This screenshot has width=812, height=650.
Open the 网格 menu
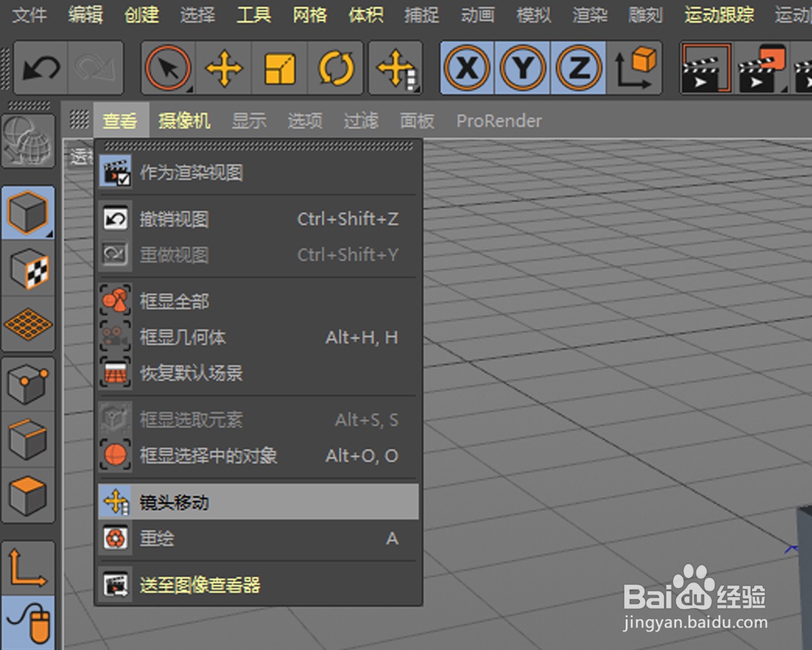click(x=310, y=14)
